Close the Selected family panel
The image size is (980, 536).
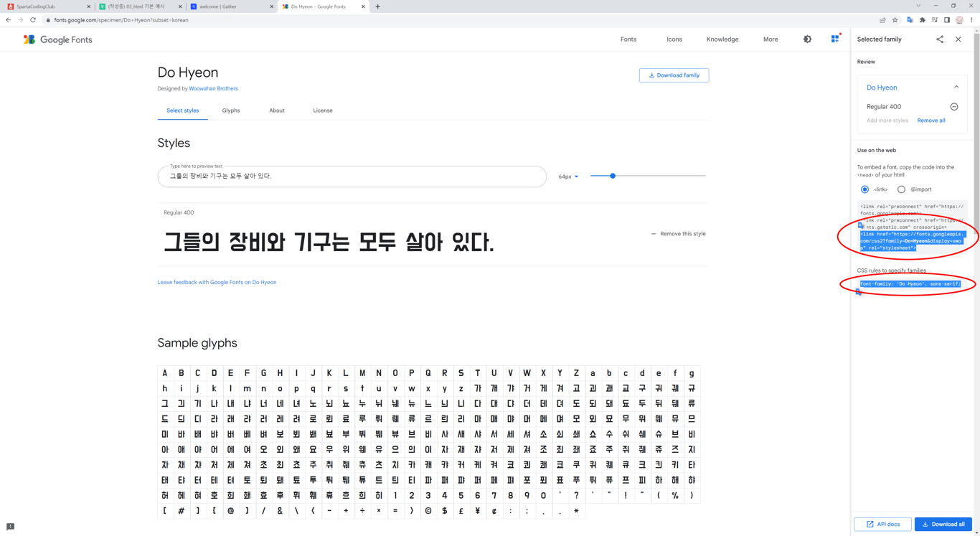958,39
